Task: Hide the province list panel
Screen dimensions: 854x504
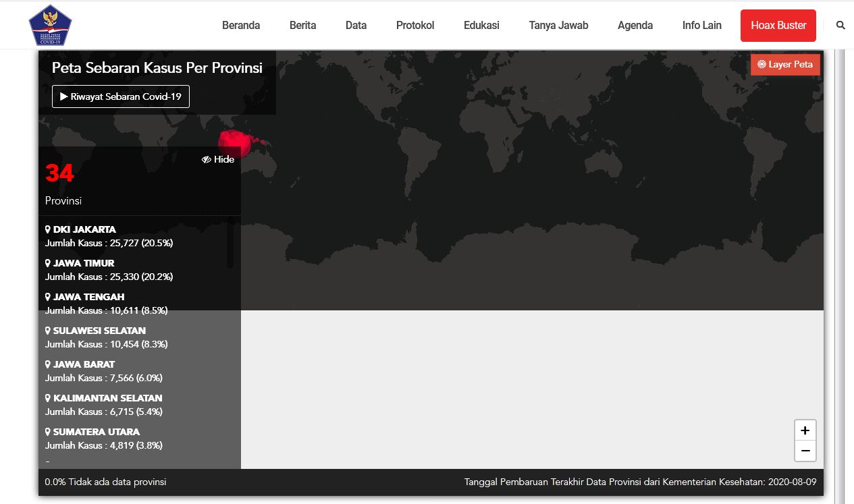Action: tap(218, 159)
